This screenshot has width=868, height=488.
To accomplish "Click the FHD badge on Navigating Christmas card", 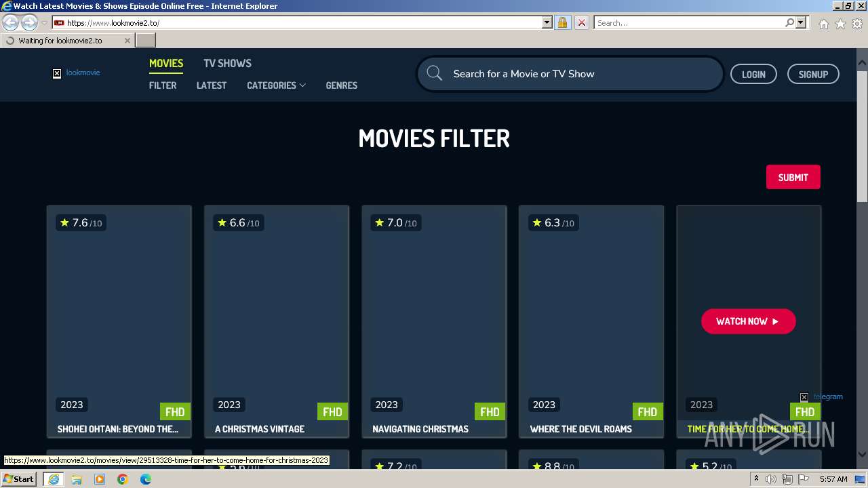I will pos(490,411).
